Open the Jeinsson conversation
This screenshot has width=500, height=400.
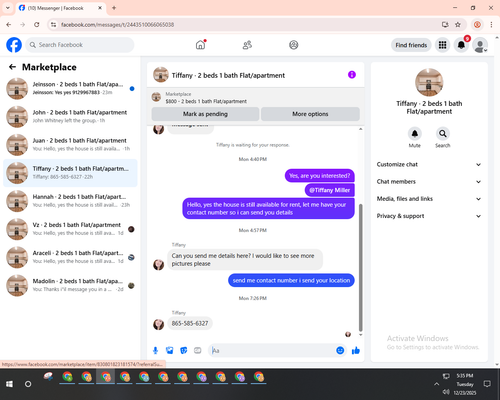click(70, 88)
